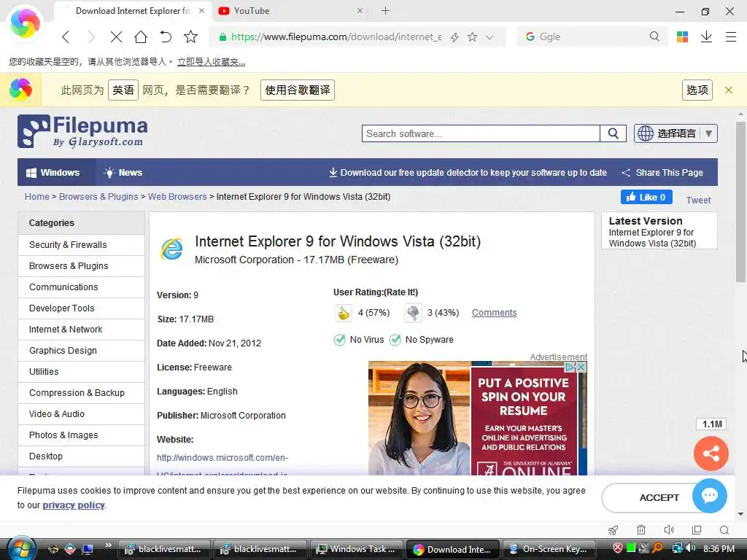
Task: Select the Utilities category
Action: pos(82,371)
